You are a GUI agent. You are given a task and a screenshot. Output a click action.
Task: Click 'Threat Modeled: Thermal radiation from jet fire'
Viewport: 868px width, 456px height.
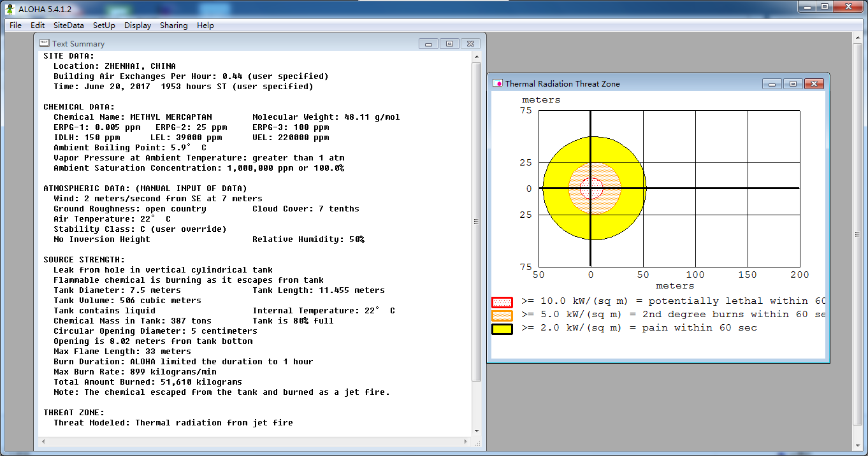173,423
